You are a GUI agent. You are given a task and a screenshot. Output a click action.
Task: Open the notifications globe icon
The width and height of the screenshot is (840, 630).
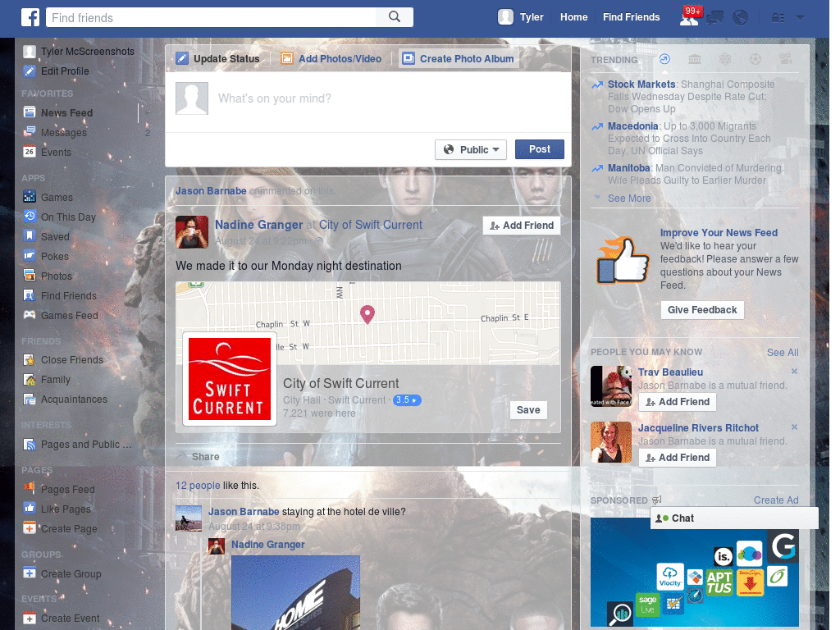[741, 18]
